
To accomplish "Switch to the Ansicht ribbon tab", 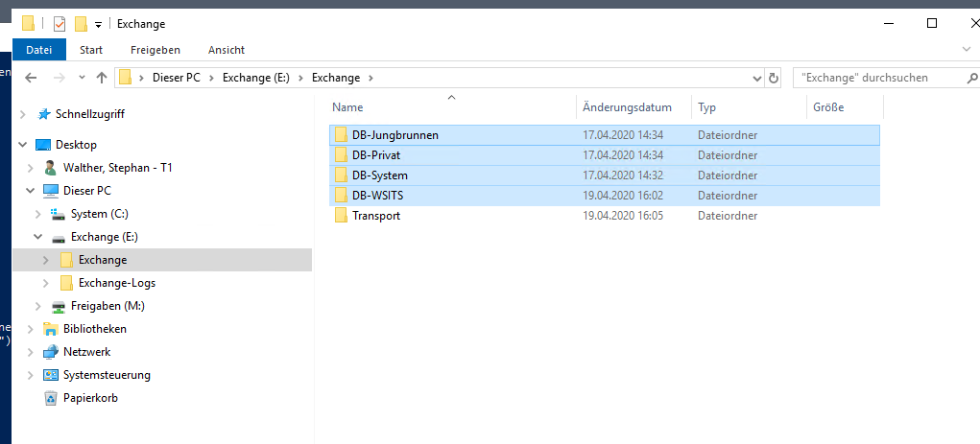I will click(227, 50).
